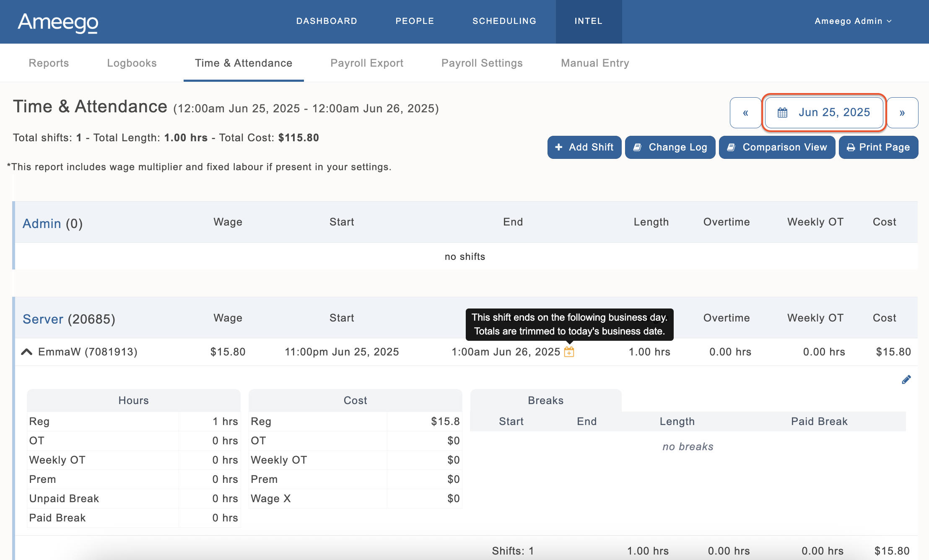929x560 pixels.
Task: Click the pencil edit shift icon
Action: [x=906, y=380]
